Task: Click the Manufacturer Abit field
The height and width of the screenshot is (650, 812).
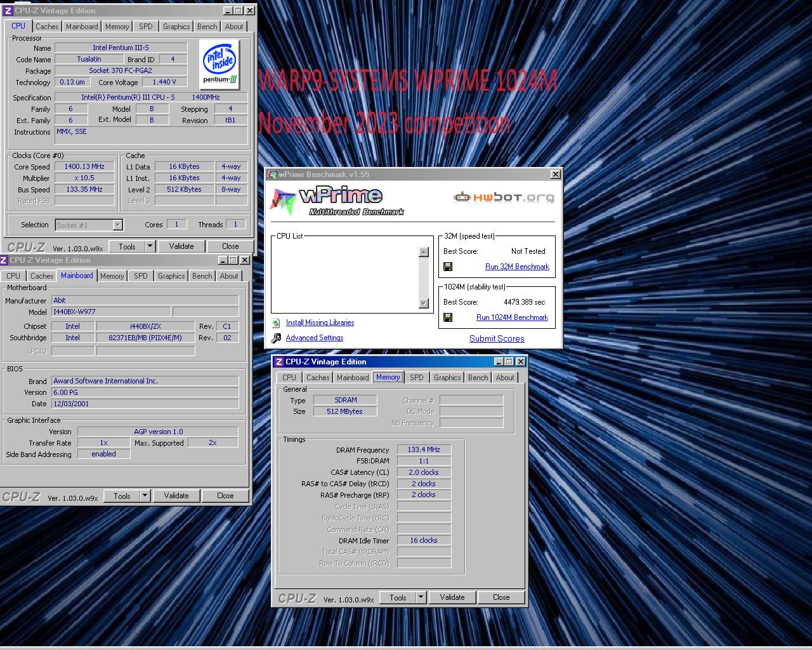Action: tap(145, 300)
